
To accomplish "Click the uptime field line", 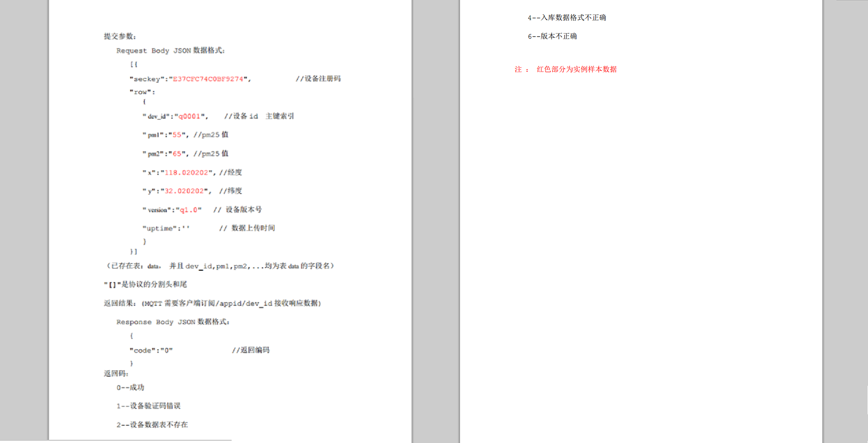I will (166, 228).
